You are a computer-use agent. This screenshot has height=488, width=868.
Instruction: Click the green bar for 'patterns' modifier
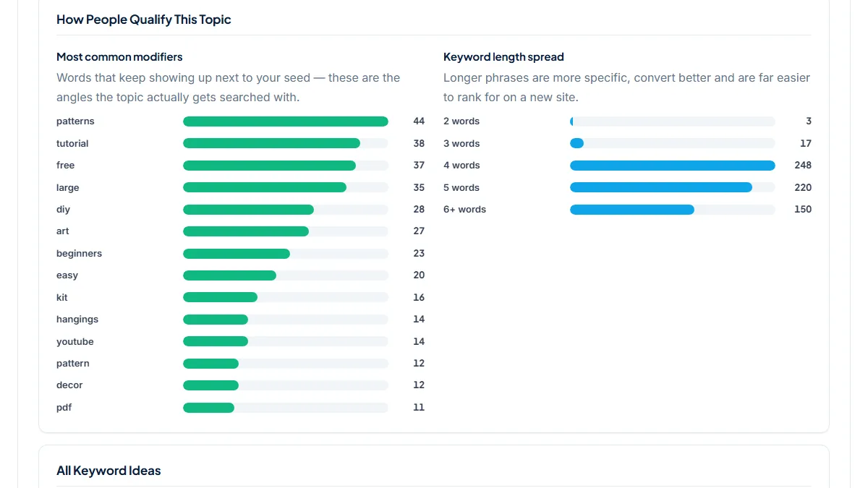click(x=286, y=121)
